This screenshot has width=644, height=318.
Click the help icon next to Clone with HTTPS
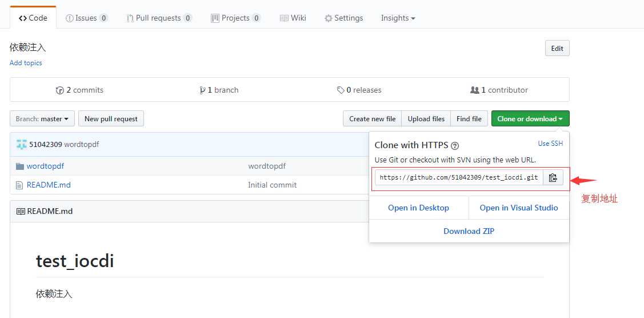click(455, 145)
